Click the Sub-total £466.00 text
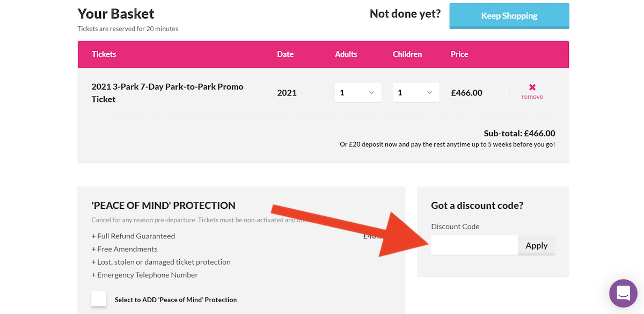The width and height of the screenshot is (644, 314). 519,133
